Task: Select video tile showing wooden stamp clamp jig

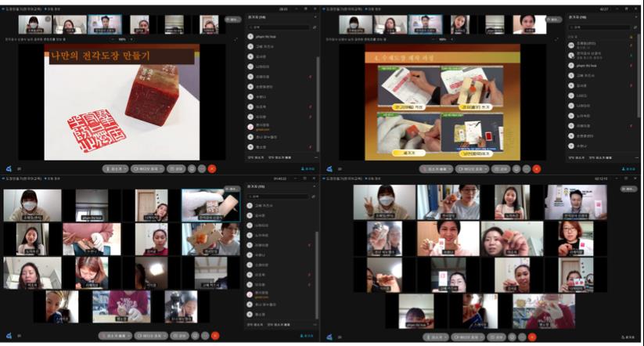Action: (x=210, y=240)
